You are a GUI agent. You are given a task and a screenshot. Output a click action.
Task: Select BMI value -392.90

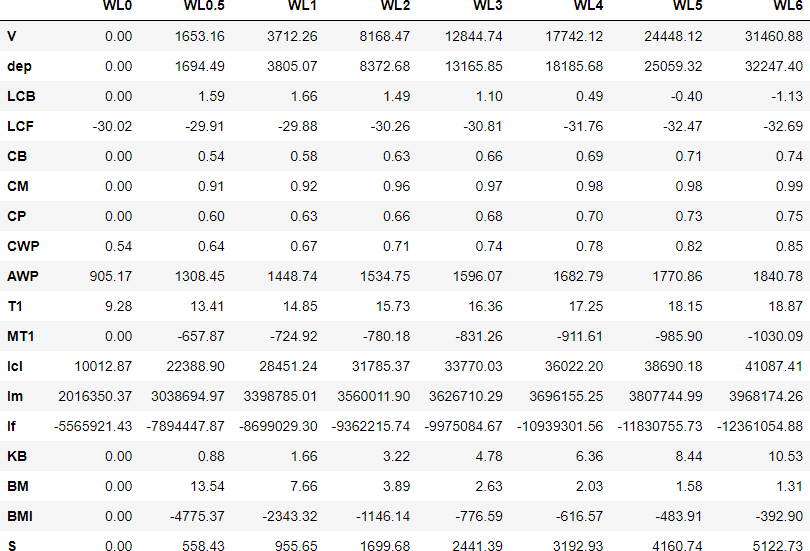point(779,516)
